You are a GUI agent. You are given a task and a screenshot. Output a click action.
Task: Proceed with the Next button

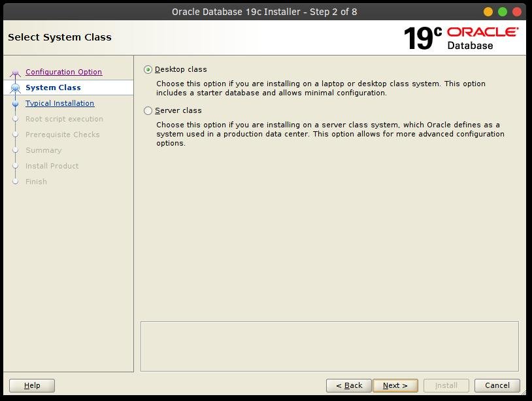pyautogui.click(x=395, y=385)
